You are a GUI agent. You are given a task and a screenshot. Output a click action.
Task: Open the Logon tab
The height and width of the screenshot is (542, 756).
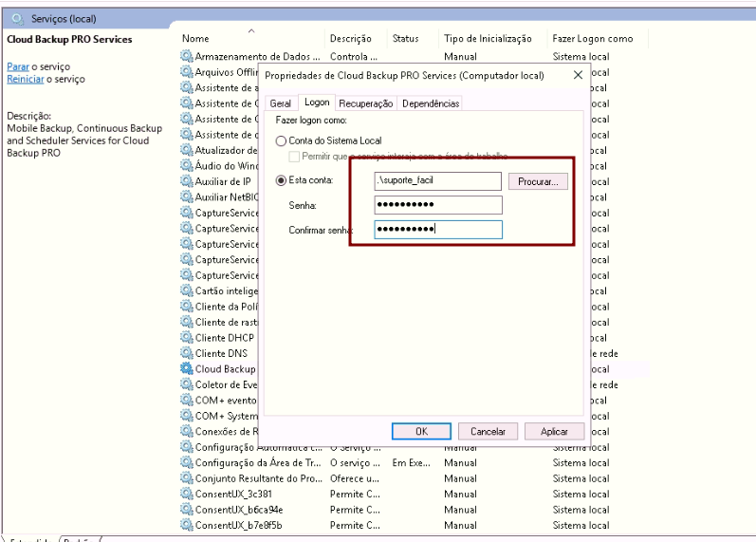pyautogui.click(x=317, y=103)
